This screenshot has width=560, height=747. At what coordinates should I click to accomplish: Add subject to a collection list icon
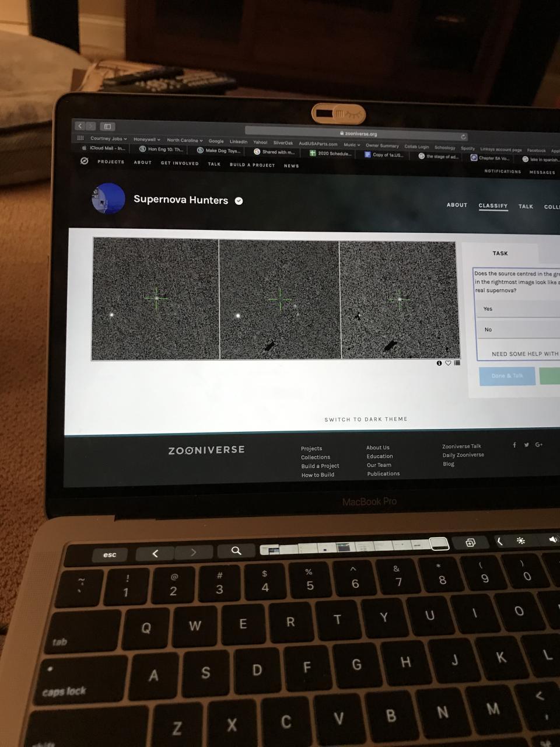click(x=457, y=363)
